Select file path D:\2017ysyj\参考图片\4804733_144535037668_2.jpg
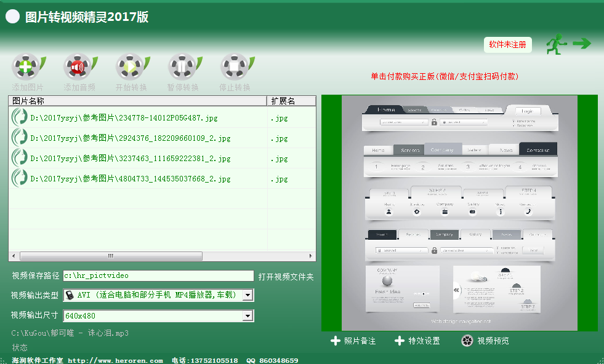 (x=130, y=179)
